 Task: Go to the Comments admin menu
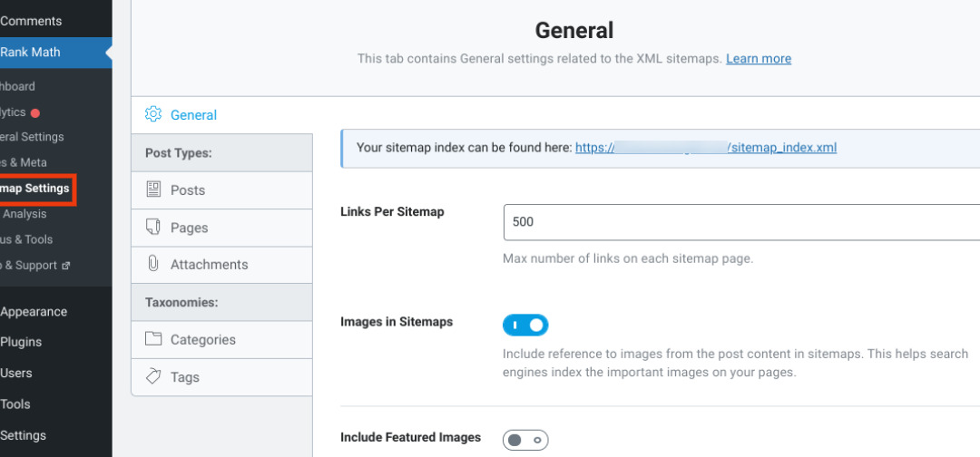click(31, 21)
